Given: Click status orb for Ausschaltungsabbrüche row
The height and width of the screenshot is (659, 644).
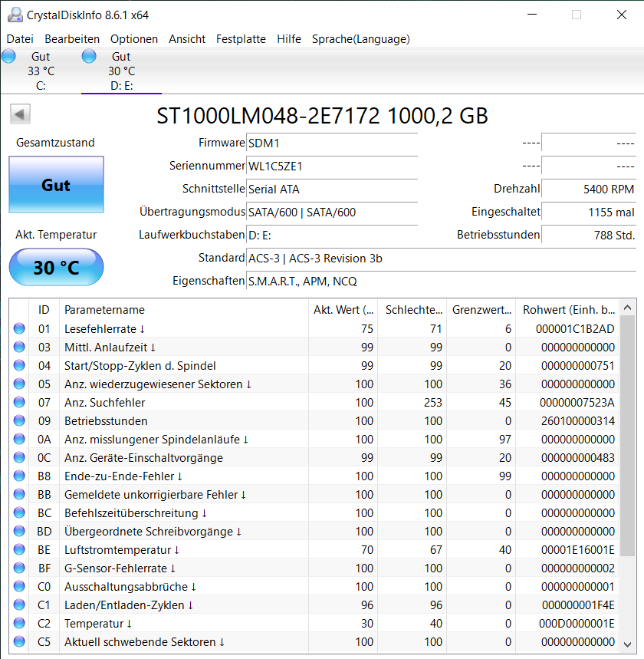Looking at the screenshot, I should point(19,586).
